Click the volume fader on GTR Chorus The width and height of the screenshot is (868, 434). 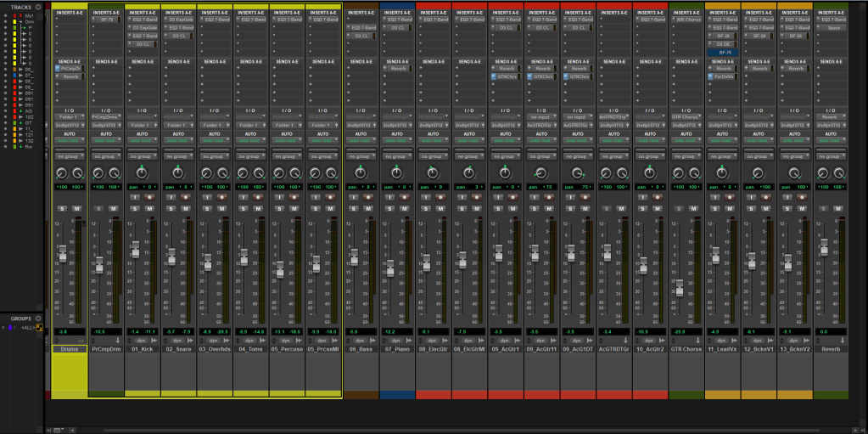pos(679,289)
